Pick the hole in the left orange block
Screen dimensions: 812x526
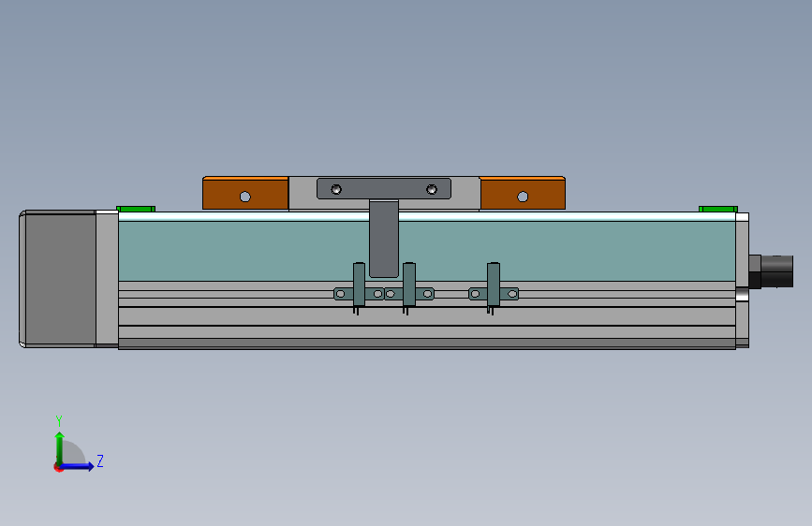point(245,197)
